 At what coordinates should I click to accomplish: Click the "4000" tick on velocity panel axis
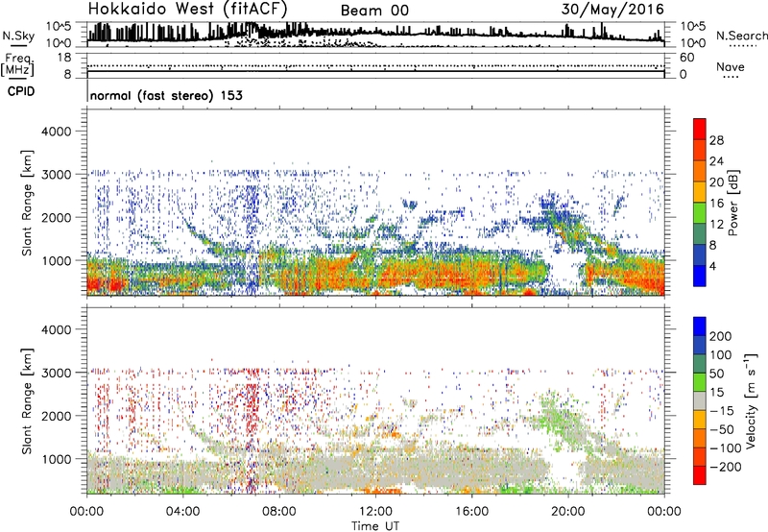[56, 329]
